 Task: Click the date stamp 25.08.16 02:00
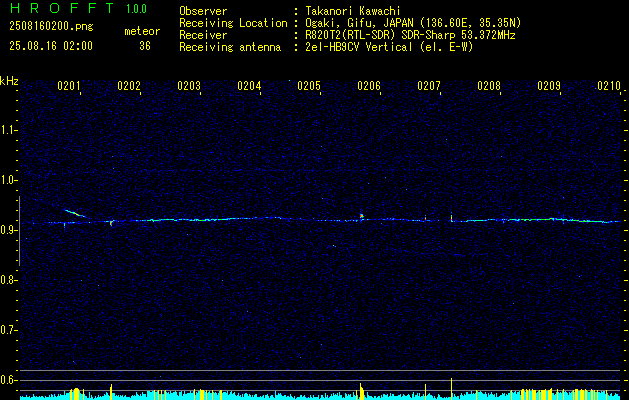pyautogui.click(x=51, y=46)
